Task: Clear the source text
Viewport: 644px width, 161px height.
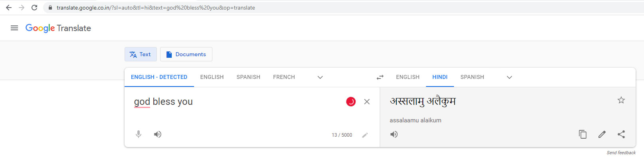Action: [x=367, y=102]
